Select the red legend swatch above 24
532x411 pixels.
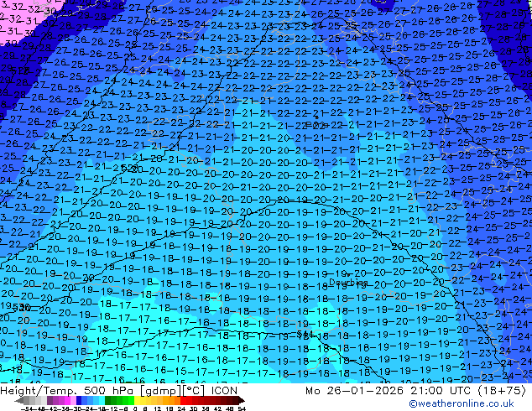[183, 400]
